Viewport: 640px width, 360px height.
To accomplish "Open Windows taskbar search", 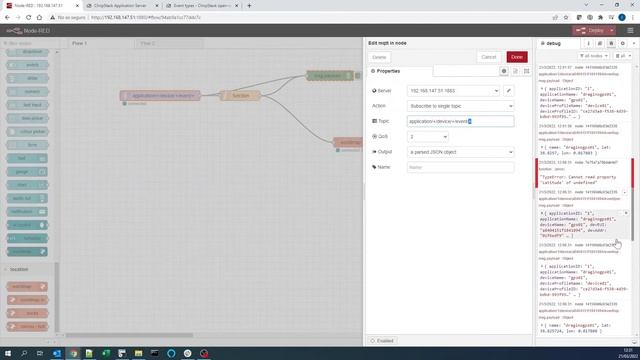I will [24, 353].
